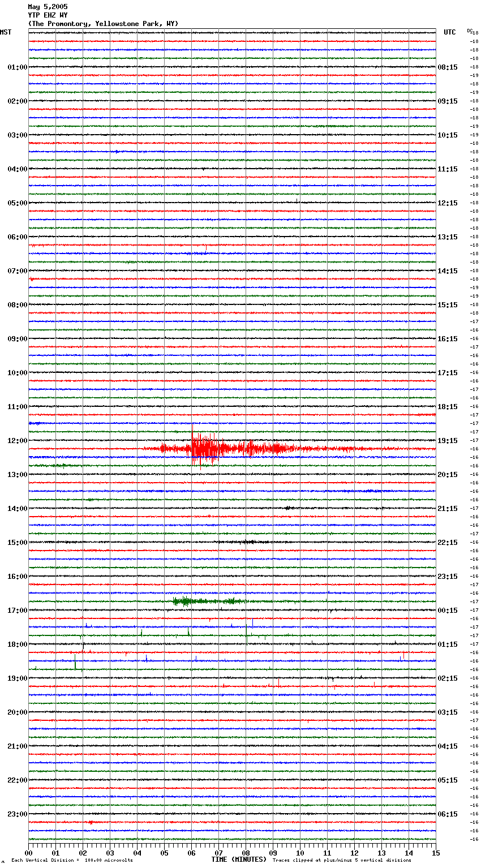Select the 03:00 MST time label

point(18,135)
